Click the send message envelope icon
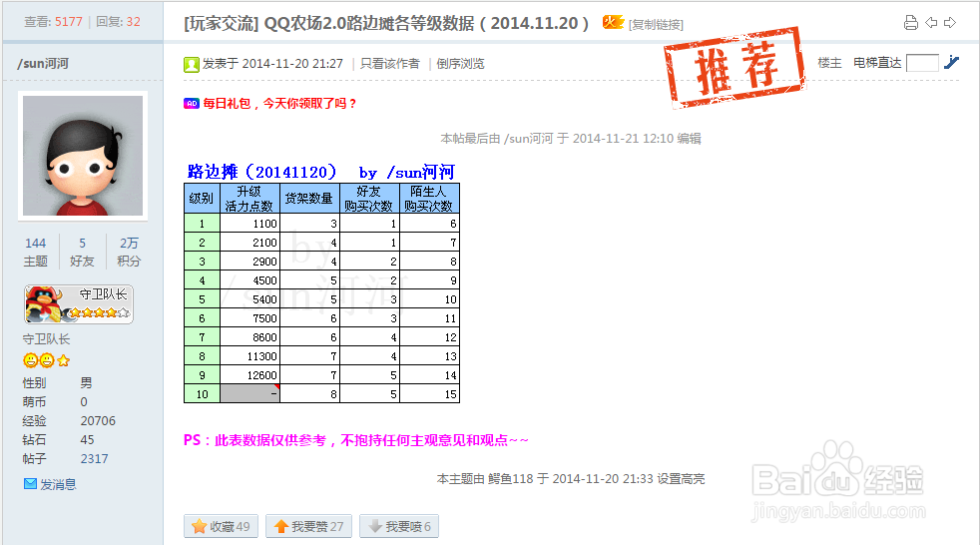This screenshot has height=545, width=980. click(x=30, y=484)
